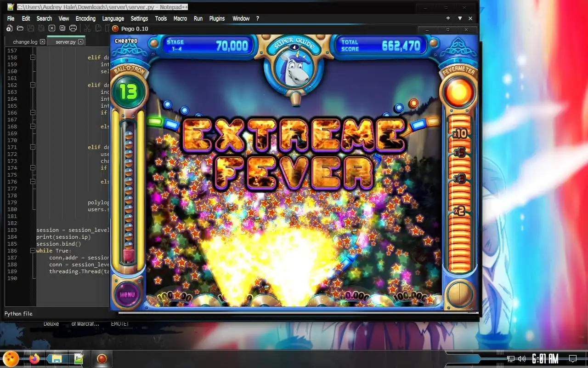Open the Plugins menu

pyautogui.click(x=217, y=18)
